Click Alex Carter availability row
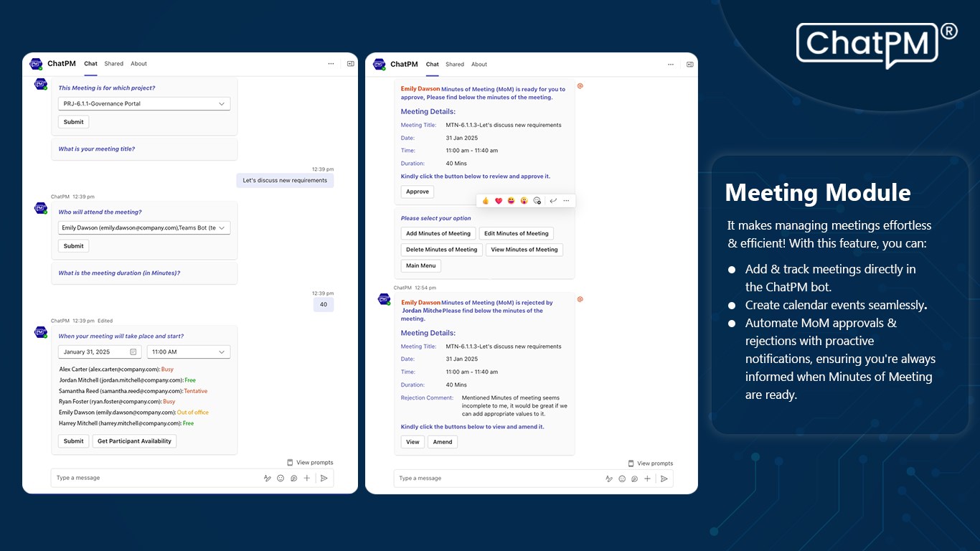Viewport: 980px width, 551px height. (x=116, y=369)
